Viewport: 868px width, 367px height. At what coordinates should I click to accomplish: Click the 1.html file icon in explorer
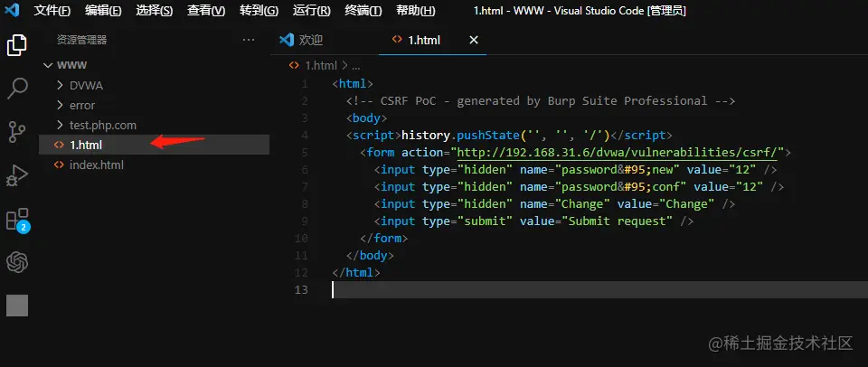click(x=59, y=145)
